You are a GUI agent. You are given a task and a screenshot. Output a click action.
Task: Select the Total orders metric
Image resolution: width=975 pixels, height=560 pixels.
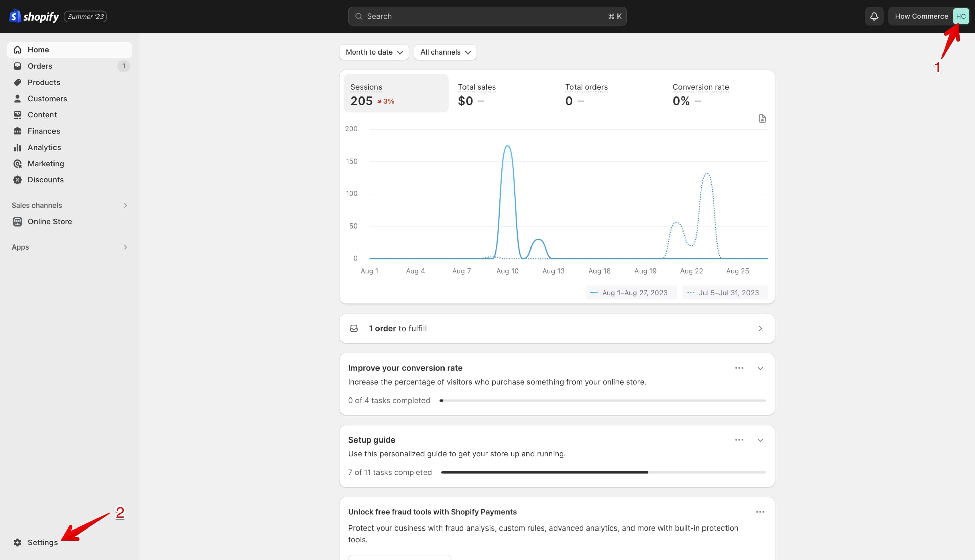(x=610, y=93)
